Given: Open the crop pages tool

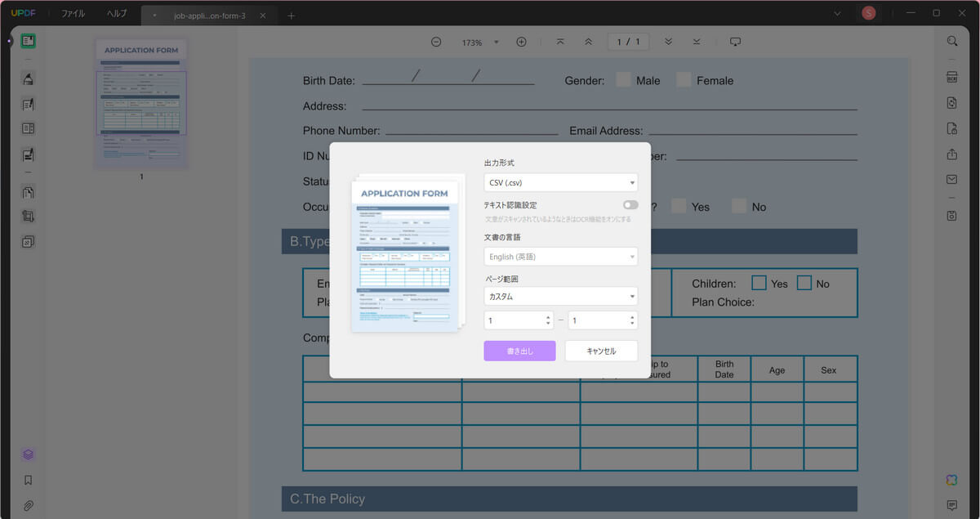Looking at the screenshot, I should tap(29, 217).
